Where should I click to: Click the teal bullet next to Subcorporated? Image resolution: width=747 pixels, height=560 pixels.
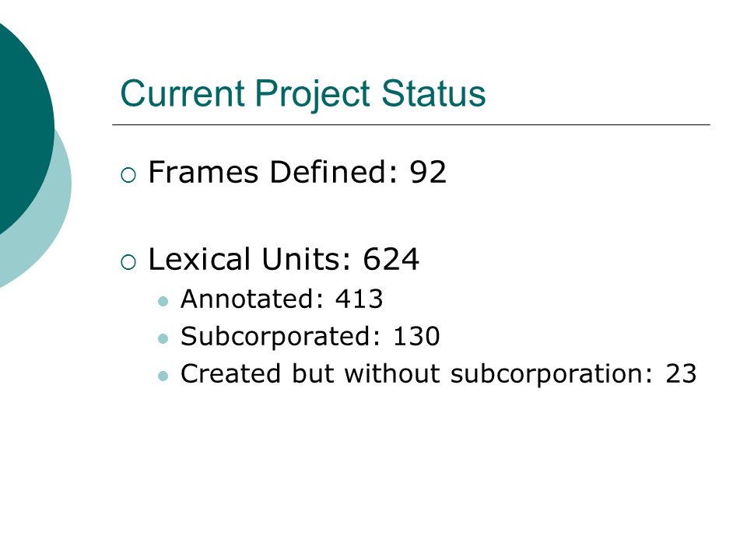click(163, 339)
